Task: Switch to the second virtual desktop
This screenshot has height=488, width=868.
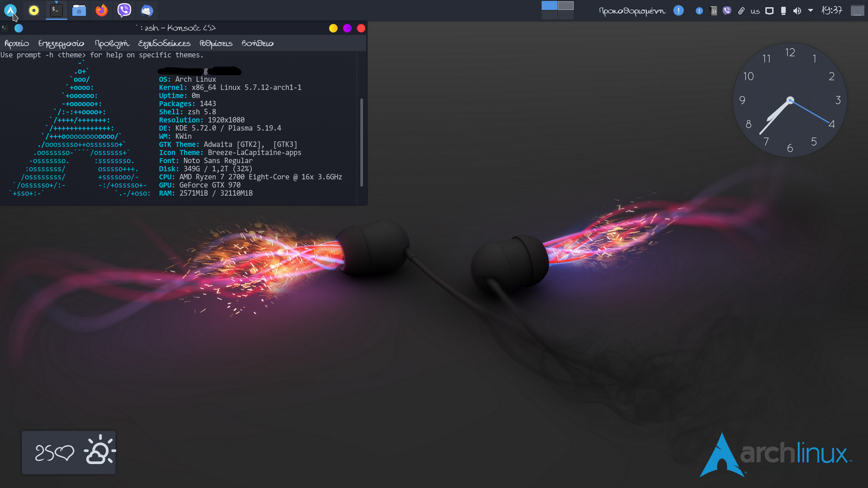Action: click(x=566, y=5)
